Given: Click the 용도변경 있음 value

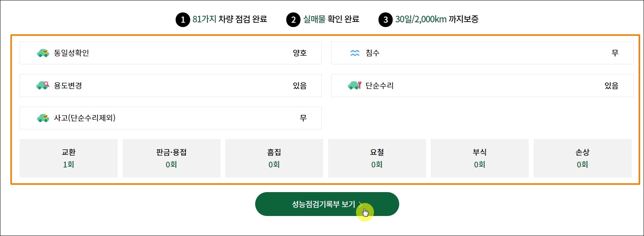Looking at the screenshot, I should 300,85.
